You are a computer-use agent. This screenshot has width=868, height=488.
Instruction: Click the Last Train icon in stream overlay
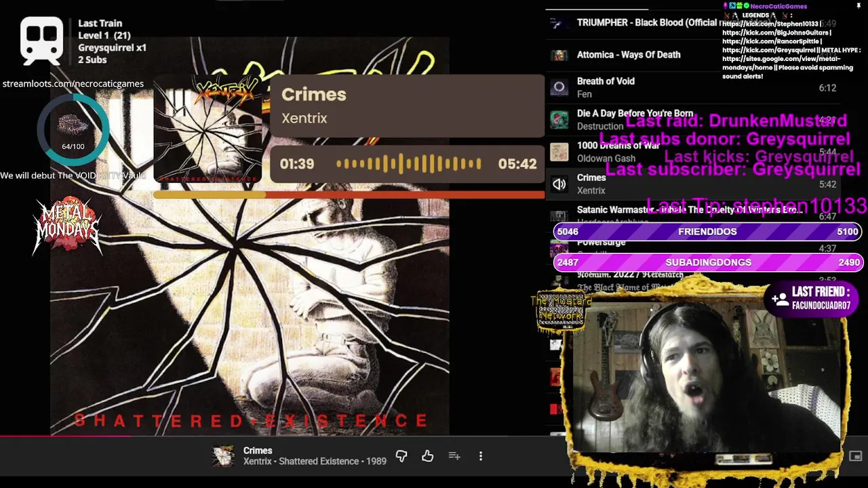pyautogui.click(x=41, y=41)
